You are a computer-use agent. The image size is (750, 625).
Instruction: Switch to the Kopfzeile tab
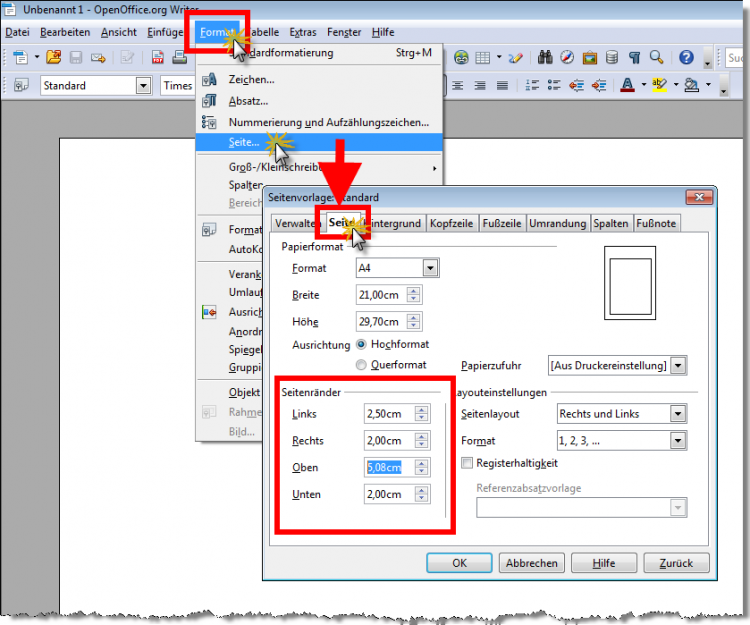[x=453, y=223]
